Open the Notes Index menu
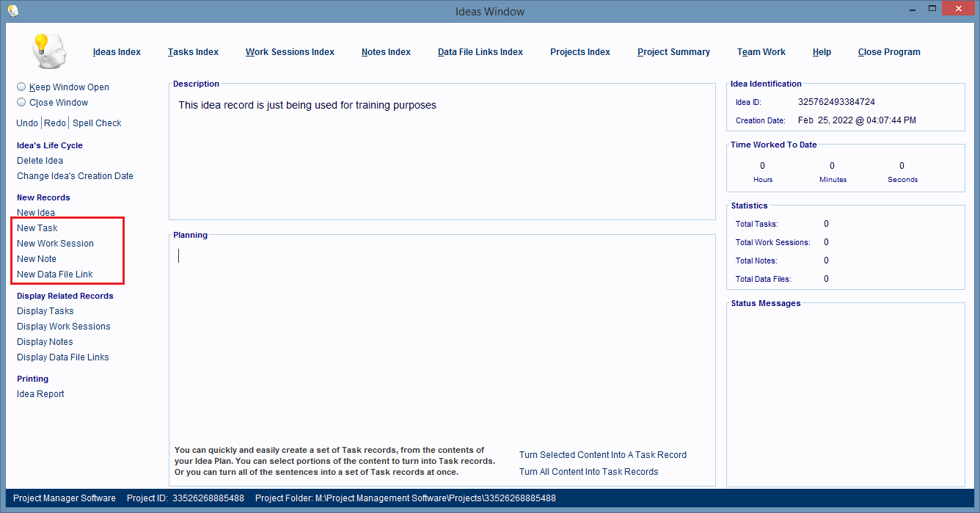Viewport: 980px width, 513px height. coord(386,52)
